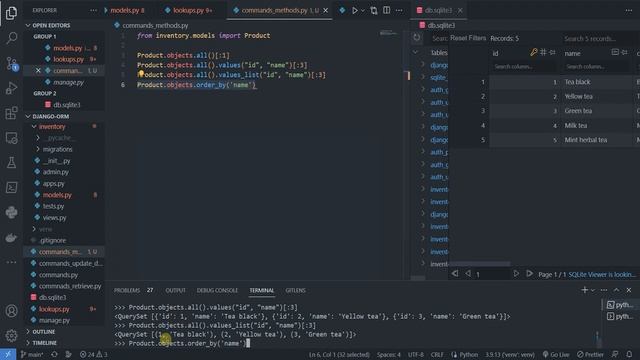
Task: Open Run and Debug view
Action: click(11, 88)
